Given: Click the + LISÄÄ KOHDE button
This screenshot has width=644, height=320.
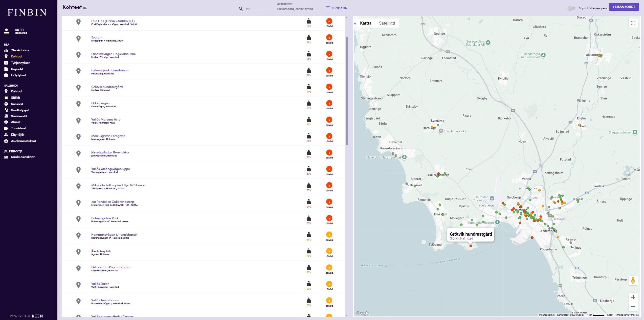Looking at the screenshot, I should pos(624,7).
